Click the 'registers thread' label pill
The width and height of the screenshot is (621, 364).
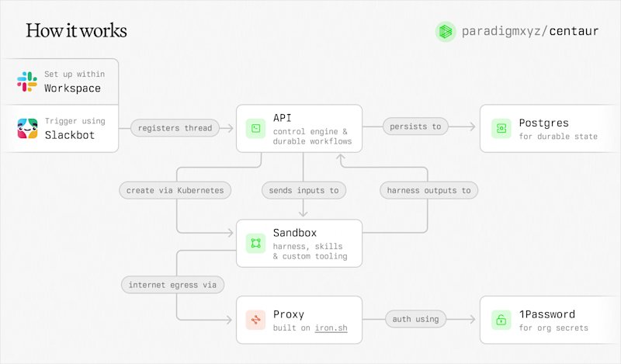pos(175,128)
